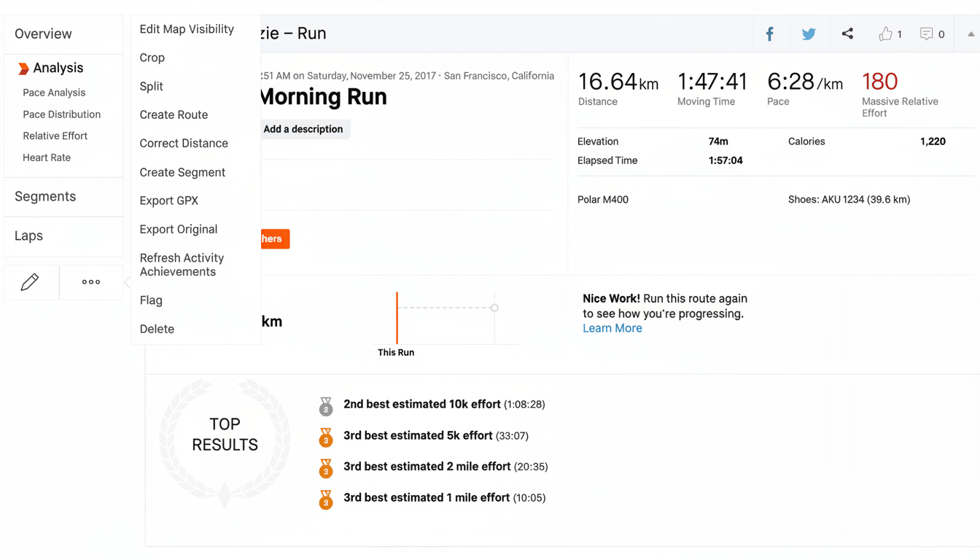Click the This Run marker on the progress chart
The width and height of the screenshot is (980, 560).
coord(396,317)
